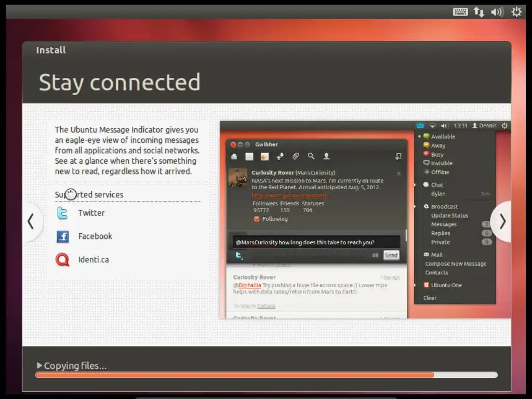
Task: Open Gwibber users silhouette icon
Action: pyautogui.click(x=326, y=156)
